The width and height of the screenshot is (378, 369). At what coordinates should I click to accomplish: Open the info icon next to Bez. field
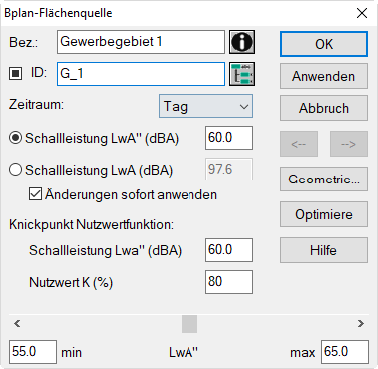tap(242, 42)
